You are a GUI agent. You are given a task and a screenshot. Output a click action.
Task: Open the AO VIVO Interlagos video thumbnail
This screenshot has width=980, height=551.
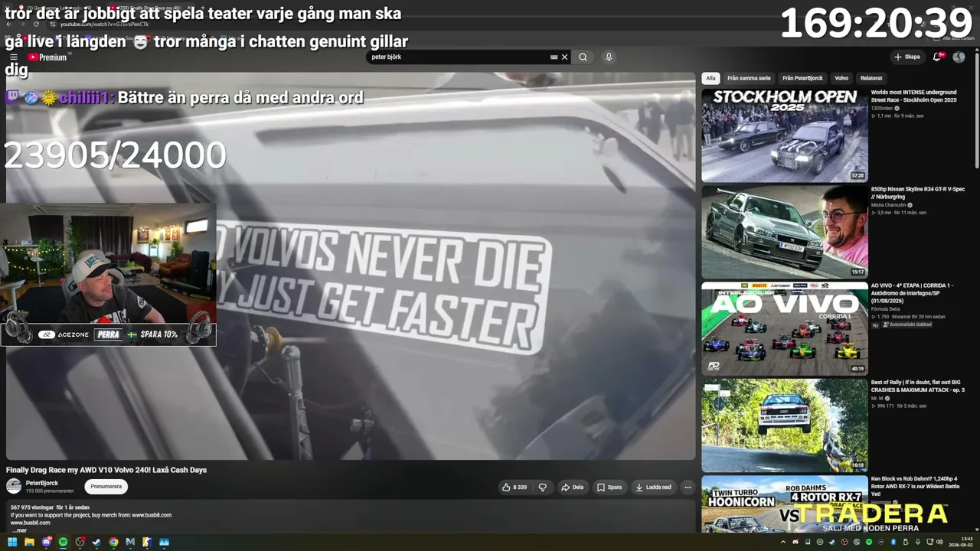tap(785, 328)
